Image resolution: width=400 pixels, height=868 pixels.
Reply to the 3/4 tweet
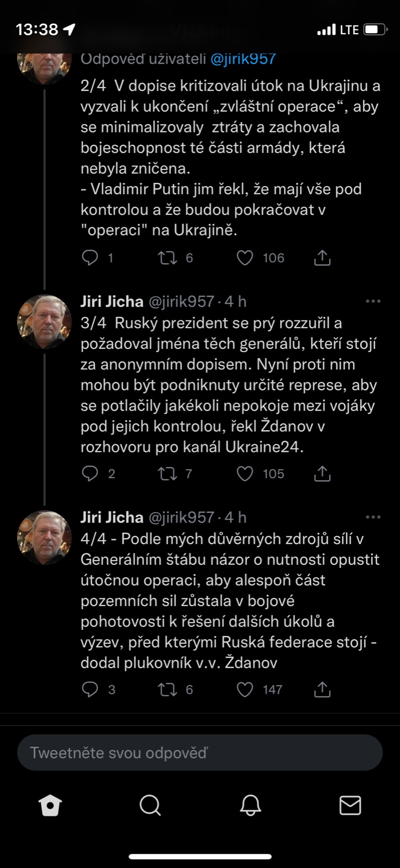89,474
